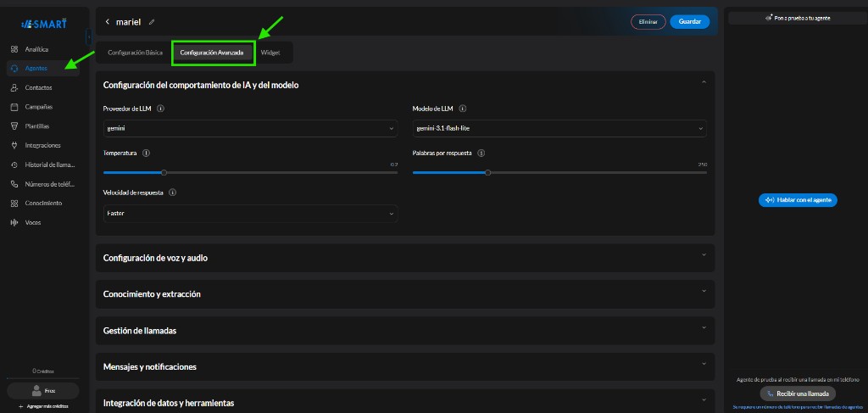The width and height of the screenshot is (868, 413).
Task: Expand the Gestión de llamadas section
Action: click(704, 327)
